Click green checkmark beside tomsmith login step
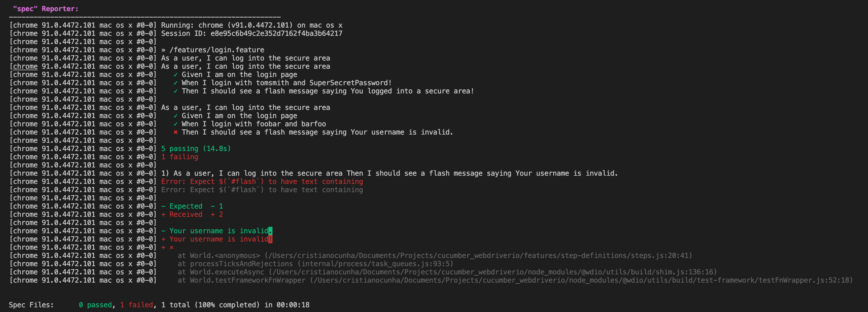Viewport: 868px width, 312px height. coord(176,83)
